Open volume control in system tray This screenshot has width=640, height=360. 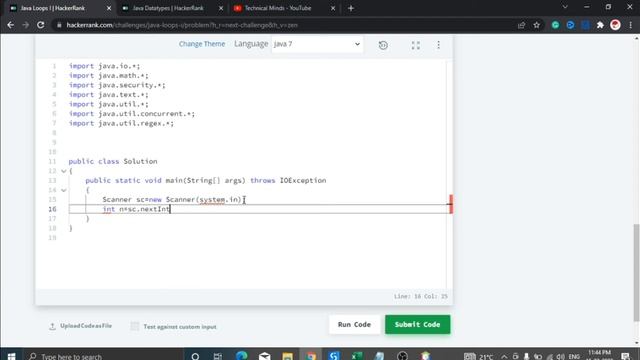561,356
